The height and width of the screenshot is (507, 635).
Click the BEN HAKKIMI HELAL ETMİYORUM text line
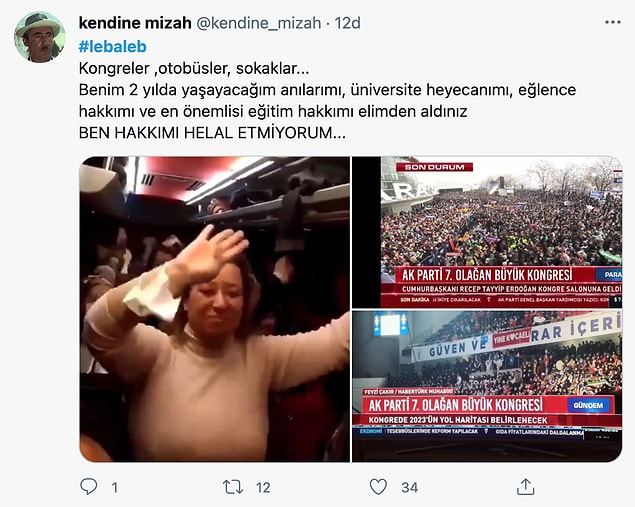212,133
